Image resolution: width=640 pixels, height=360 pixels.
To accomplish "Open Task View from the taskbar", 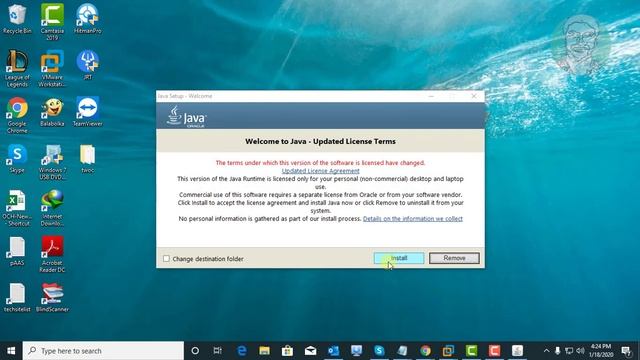I will click(218, 351).
